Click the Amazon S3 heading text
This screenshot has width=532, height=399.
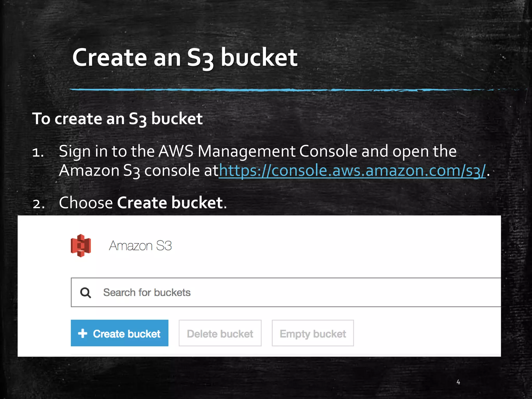[x=140, y=245]
